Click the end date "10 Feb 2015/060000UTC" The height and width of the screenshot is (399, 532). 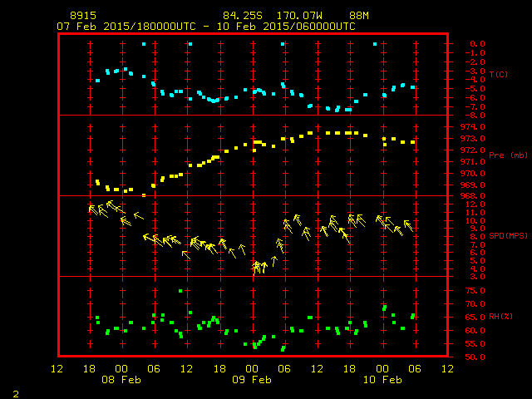coord(286,27)
